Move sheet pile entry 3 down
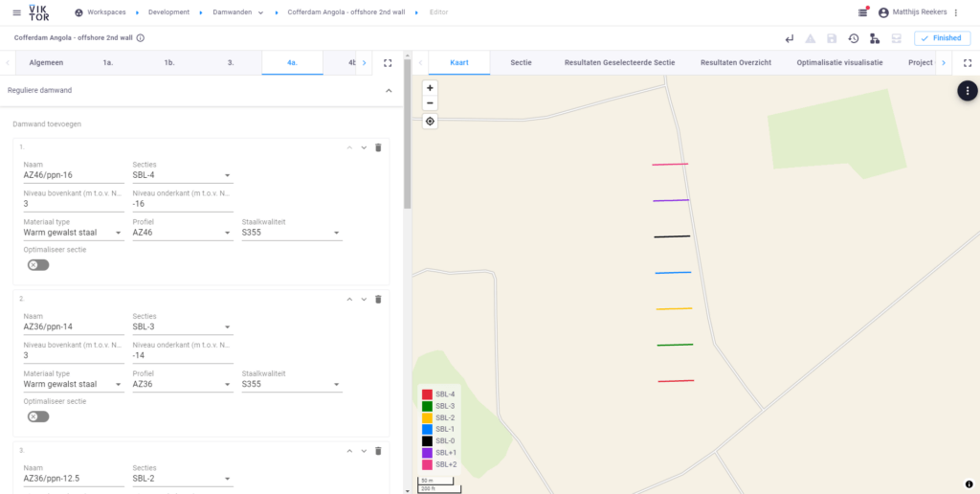980x494 pixels. pos(364,451)
